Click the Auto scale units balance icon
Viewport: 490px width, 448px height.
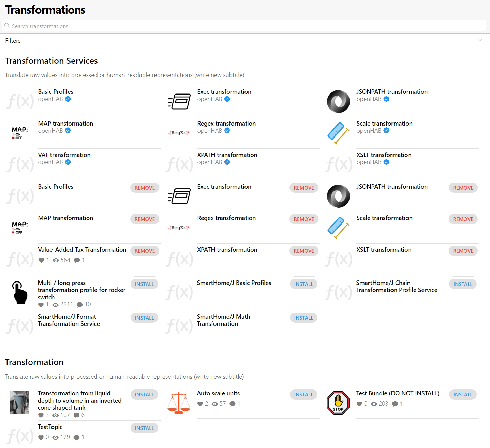click(x=179, y=403)
